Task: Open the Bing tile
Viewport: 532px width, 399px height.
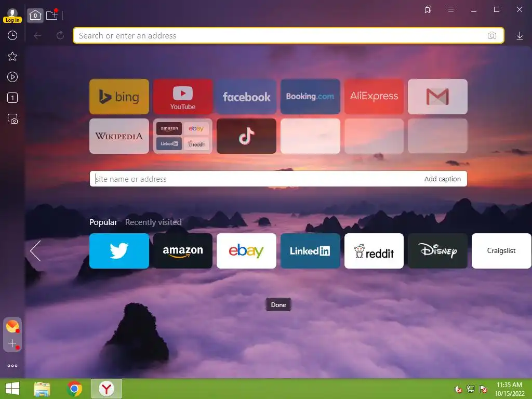Action: click(119, 97)
